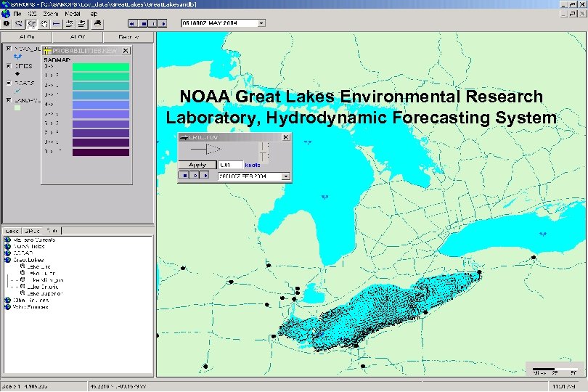Click the Deselect button above layer list
The image size is (588, 392).
click(x=129, y=36)
